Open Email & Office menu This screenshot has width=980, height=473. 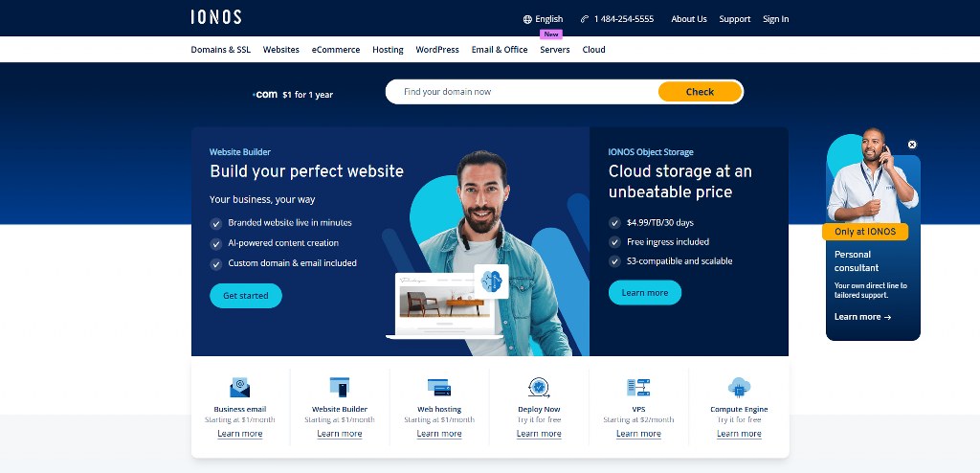[500, 50]
